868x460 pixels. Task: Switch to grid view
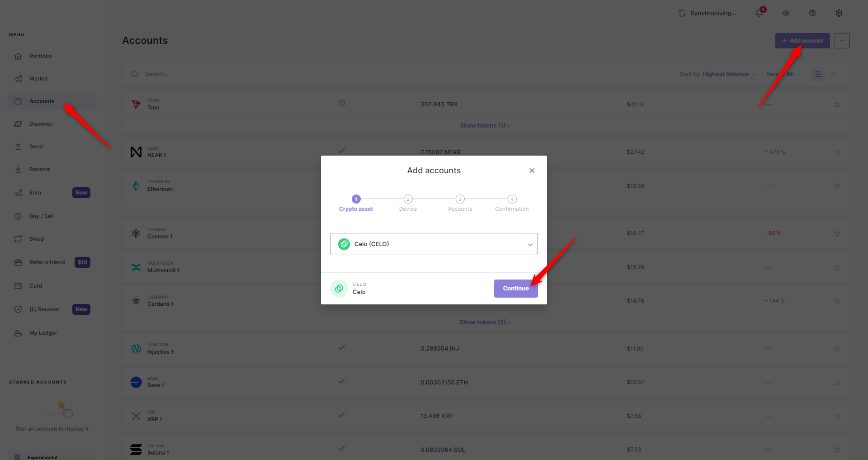pyautogui.click(x=834, y=74)
